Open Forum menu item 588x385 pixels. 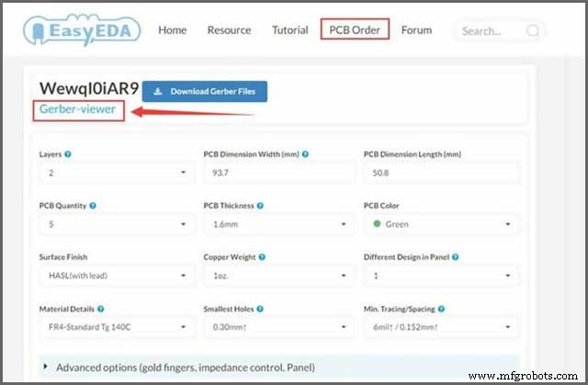click(416, 30)
